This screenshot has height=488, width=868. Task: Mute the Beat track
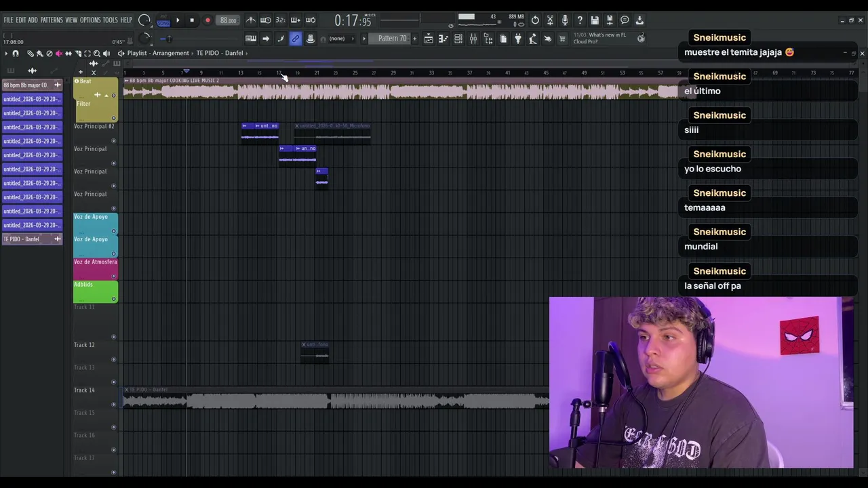tap(113, 96)
